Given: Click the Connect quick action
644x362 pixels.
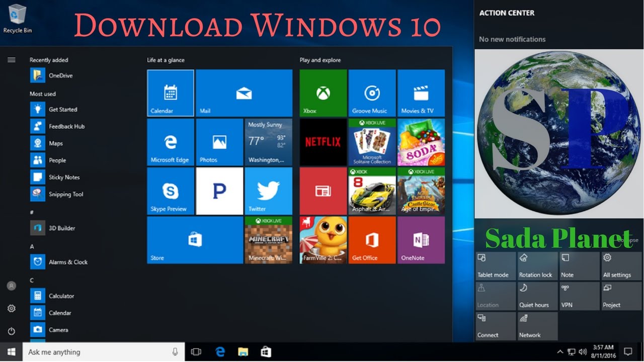Looking at the screenshot, I should click(496, 326).
